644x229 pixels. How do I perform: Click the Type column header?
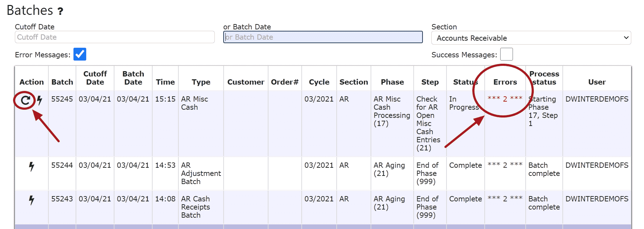point(201,82)
